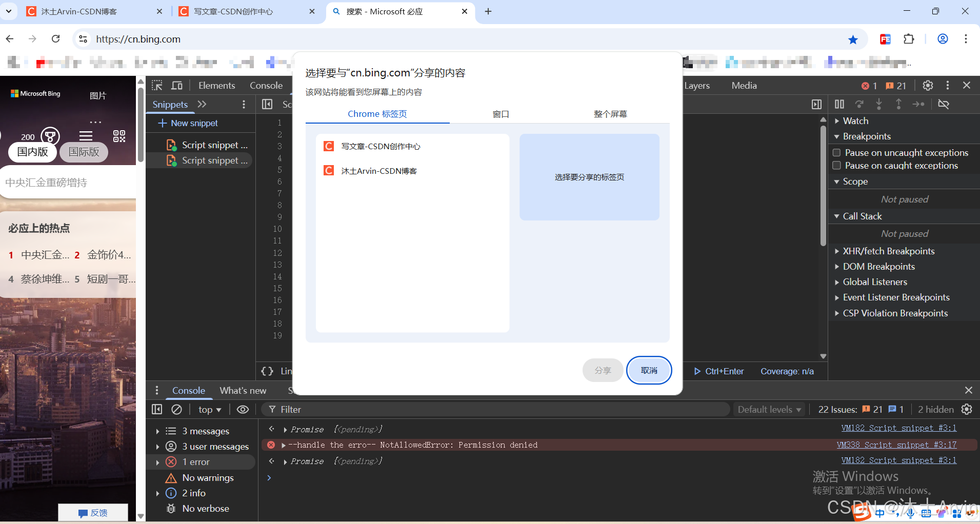Click the 取消 cancel button

point(649,370)
